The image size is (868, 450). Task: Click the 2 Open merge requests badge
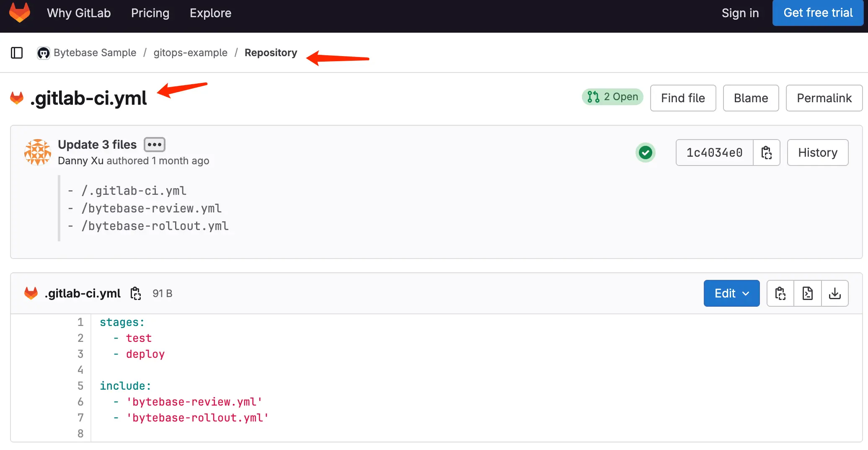tap(612, 97)
